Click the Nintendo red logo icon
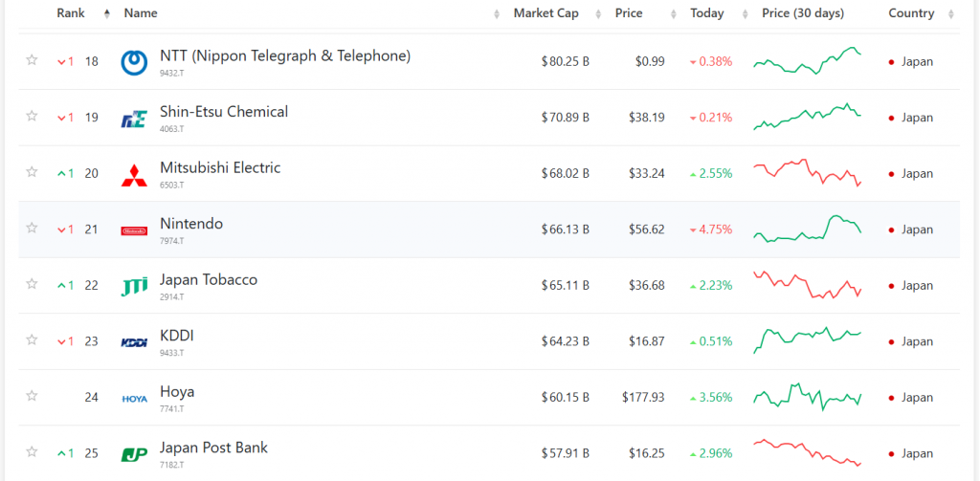980x481 pixels. point(134,230)
